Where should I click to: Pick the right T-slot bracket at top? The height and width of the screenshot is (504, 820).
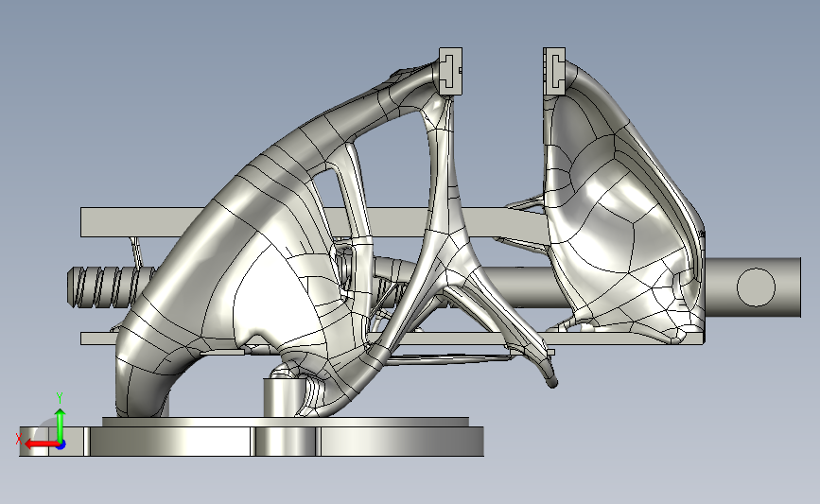pyautogui.click(x=554, y=71)
